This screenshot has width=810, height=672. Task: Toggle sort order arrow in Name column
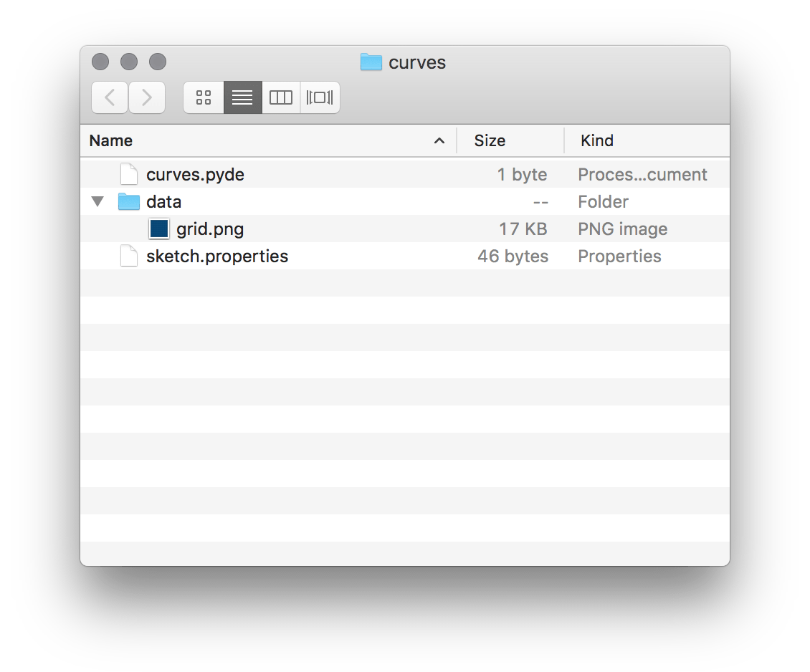439,140
